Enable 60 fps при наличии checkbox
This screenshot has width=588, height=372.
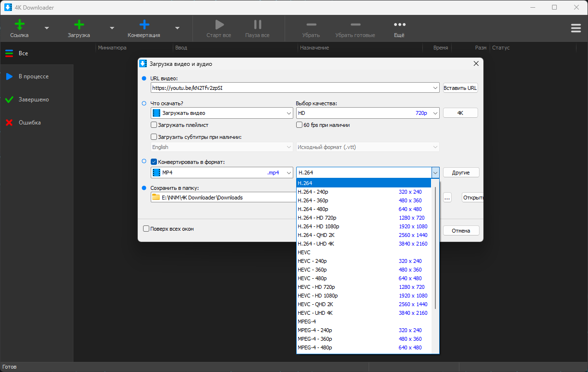click(300, 125)
